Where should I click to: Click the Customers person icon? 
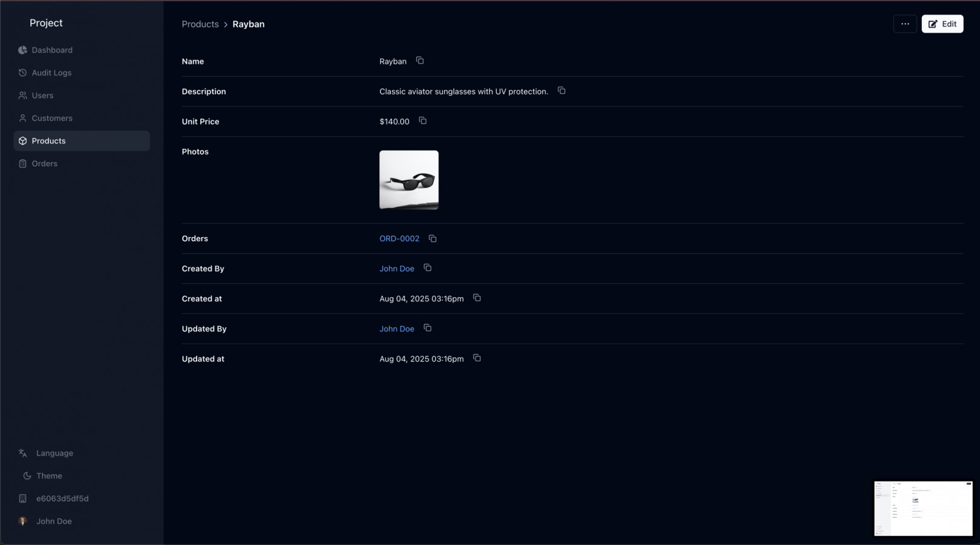(22, 118)
